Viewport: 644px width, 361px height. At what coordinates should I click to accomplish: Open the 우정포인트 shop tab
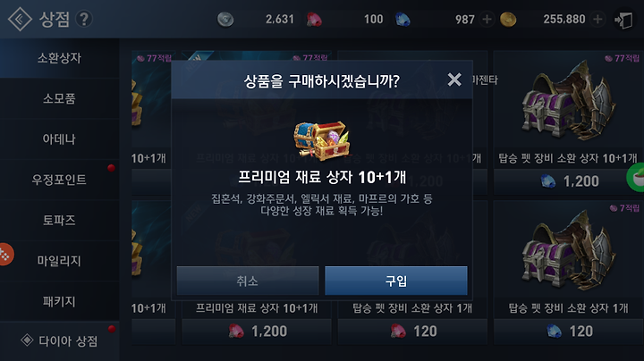click(60, 180)
